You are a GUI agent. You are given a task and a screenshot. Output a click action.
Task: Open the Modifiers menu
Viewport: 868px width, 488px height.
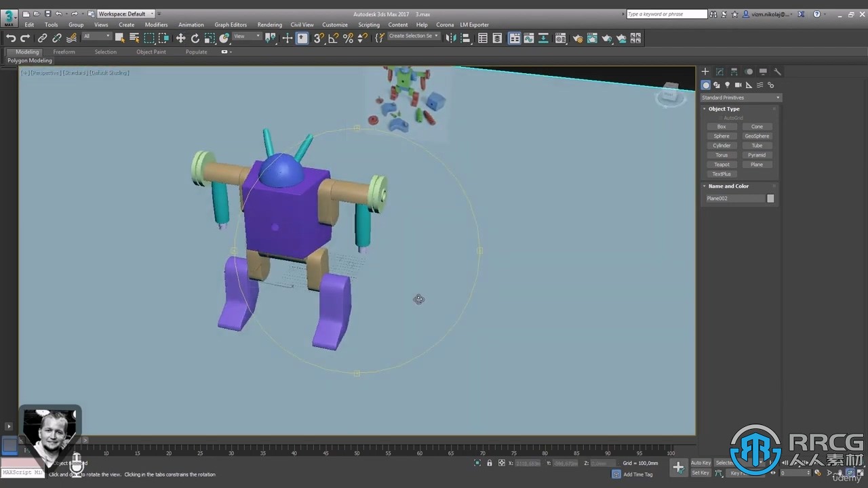156,24
